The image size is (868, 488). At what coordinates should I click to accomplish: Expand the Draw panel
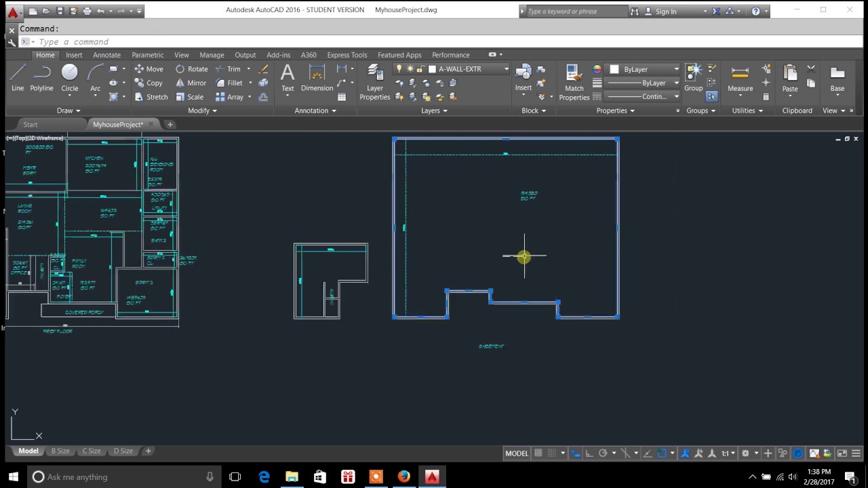[x=68, y=110]
